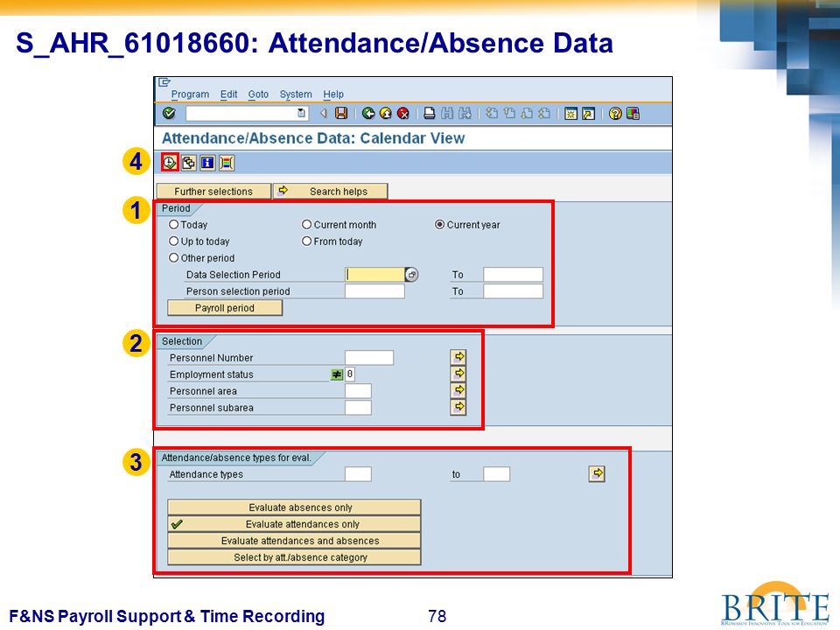Click the Personnel area input field
Screen dimensions: 840x630
(x=358, y=390)
